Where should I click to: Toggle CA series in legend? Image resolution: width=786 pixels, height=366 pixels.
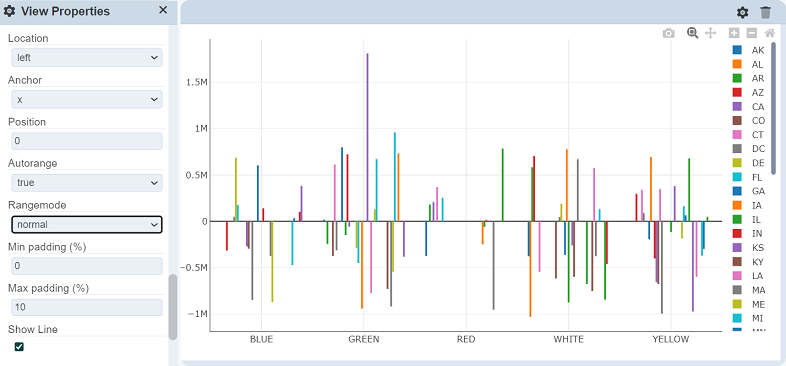(x=748, y=106)
